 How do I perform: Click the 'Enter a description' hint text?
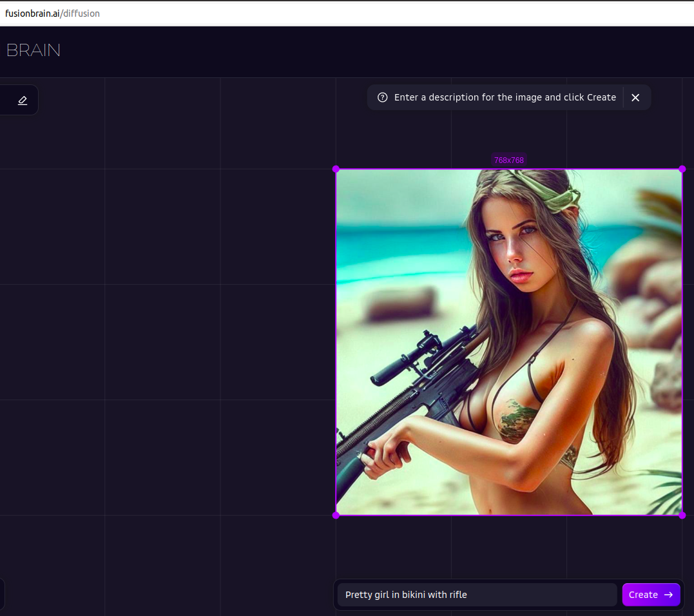505,97
